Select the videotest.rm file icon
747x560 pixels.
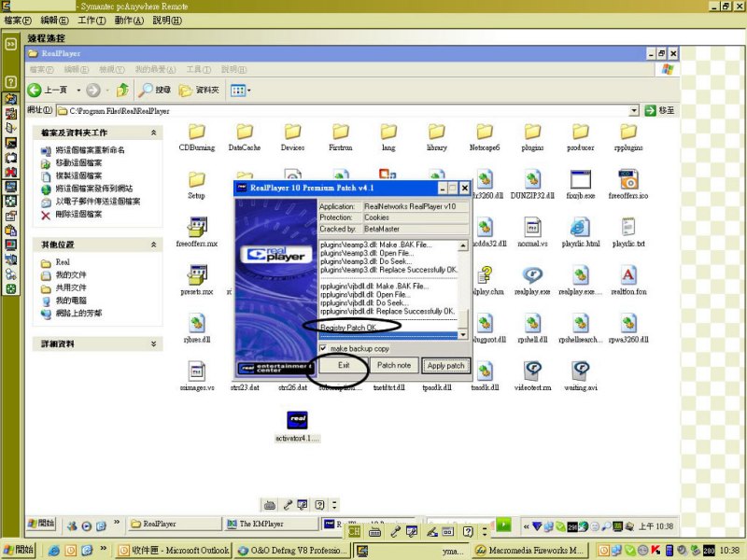(532, 371)
